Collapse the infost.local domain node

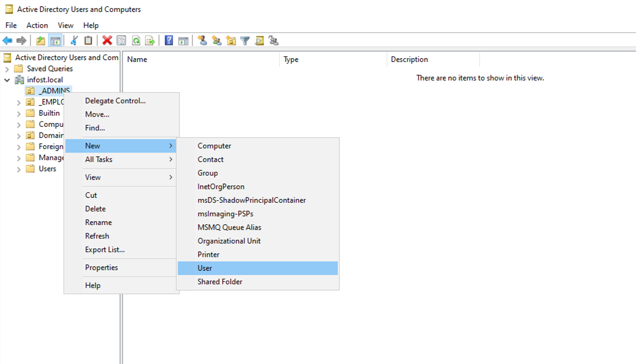point(7,80)
